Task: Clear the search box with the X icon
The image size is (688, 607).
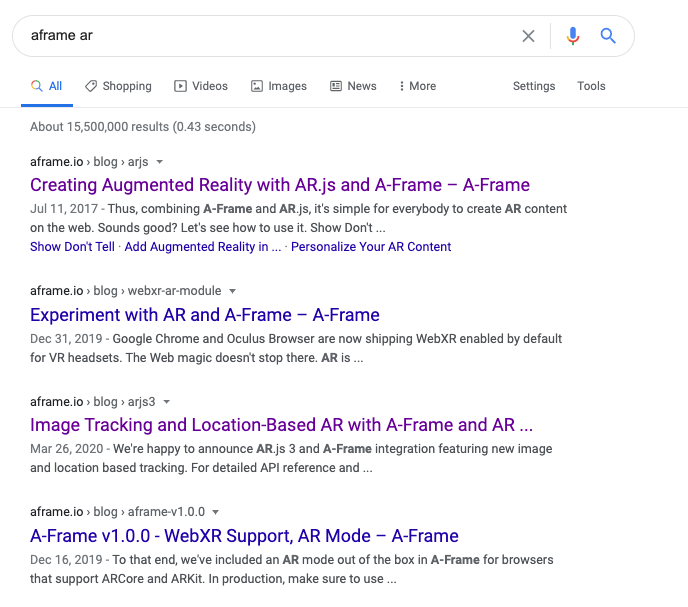Action: [528, 36]
